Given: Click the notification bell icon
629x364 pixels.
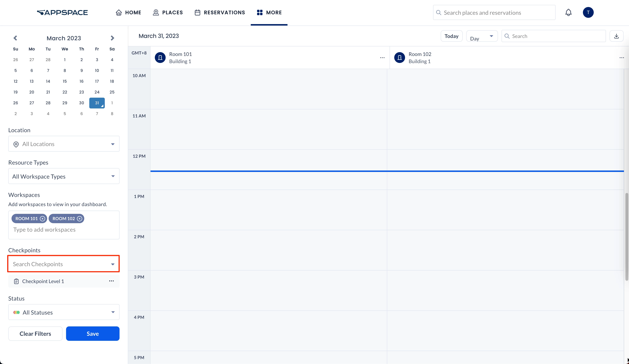Looking at the screenshot, I should point(568,12).
